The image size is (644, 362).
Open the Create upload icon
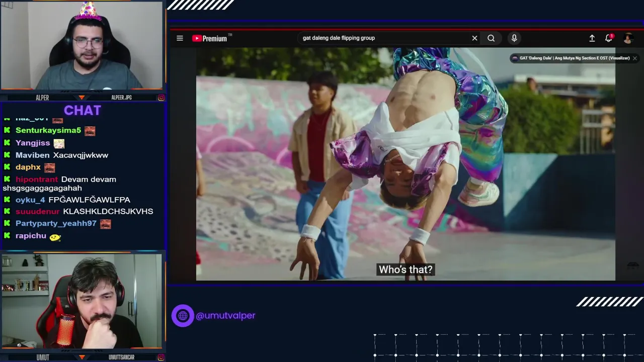click(x=592, y=38)
